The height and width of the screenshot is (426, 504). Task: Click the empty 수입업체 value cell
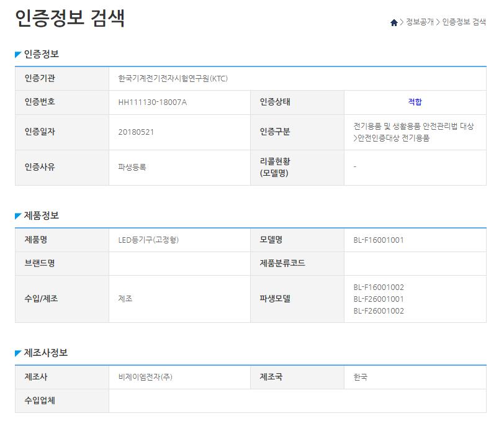pos(297,401)
